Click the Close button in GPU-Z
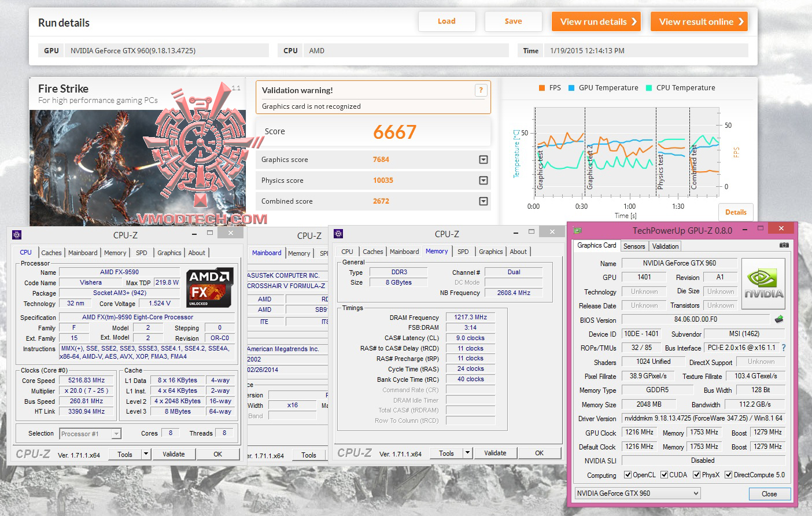812x516 pixels. coord(769,494)
